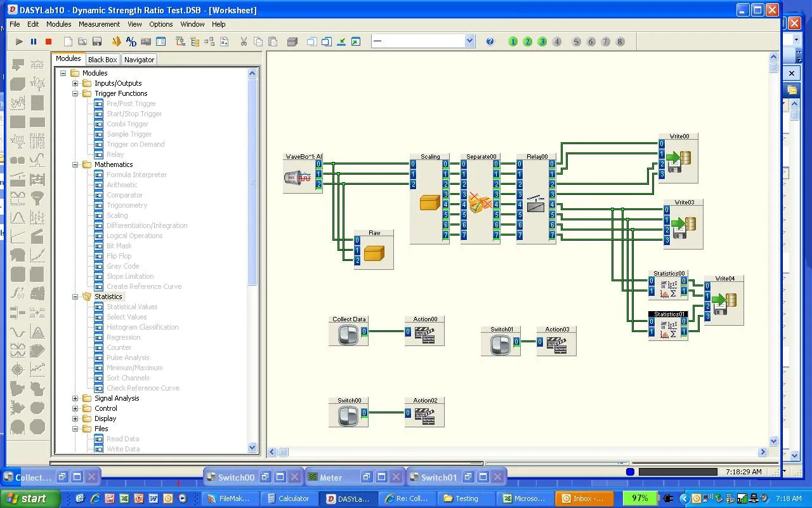The width and height of the screenshot is (812, 508).
Task: Open the Measurement menu
Action: click(x=99, y=24)
